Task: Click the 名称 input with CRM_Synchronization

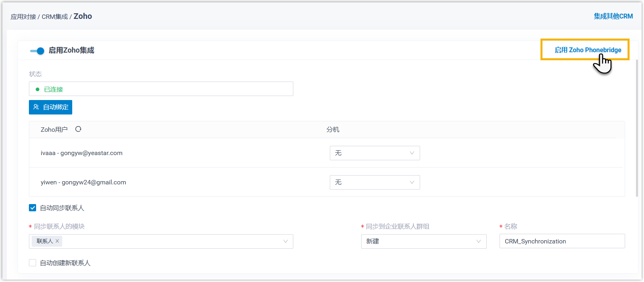Action: pos(562,241)
